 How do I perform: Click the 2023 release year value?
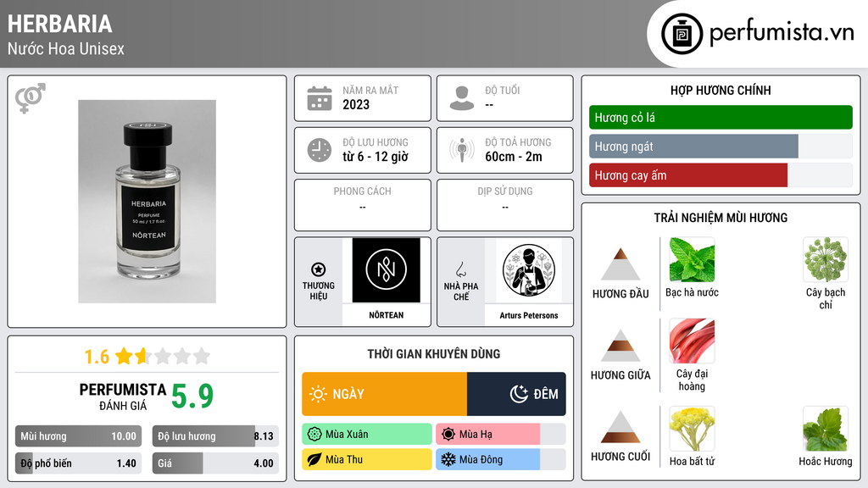(356, 104)
